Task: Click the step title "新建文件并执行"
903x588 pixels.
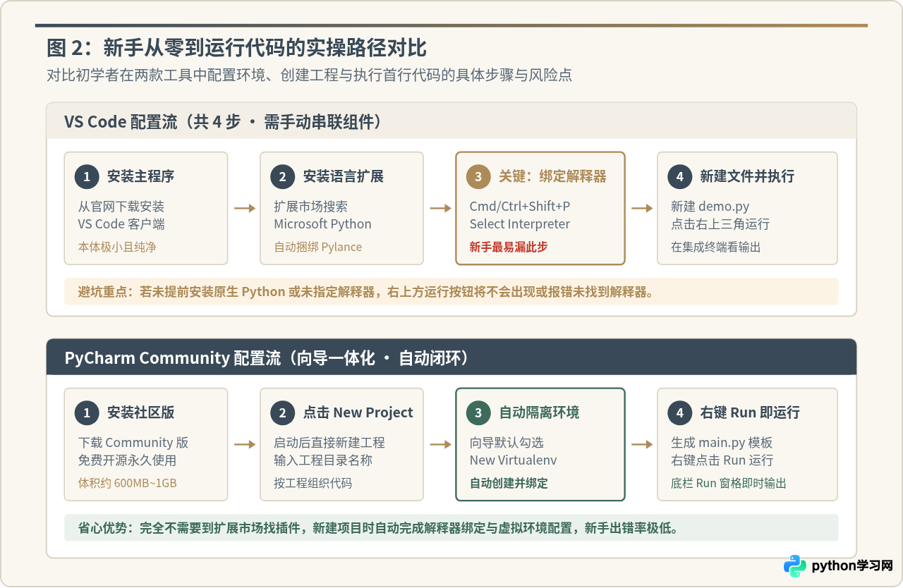Action: coord(747,176)
